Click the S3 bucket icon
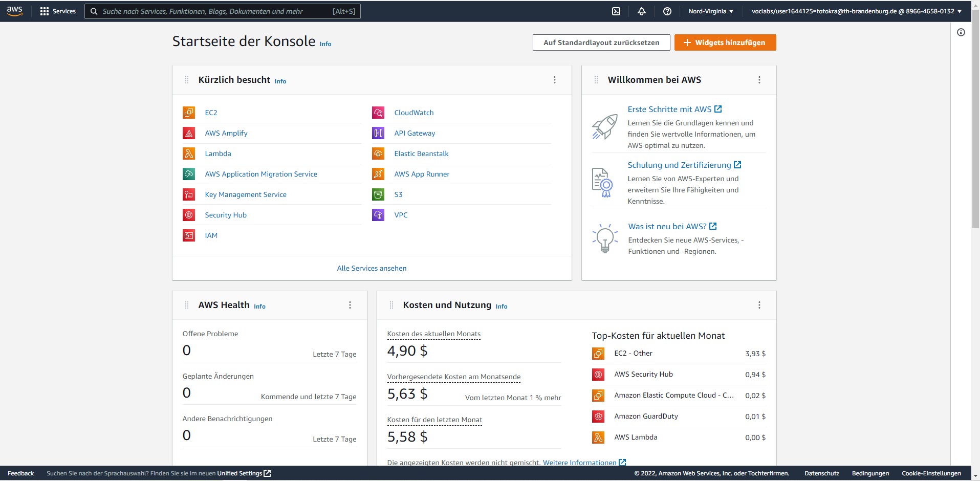 [x=378, y=194]
